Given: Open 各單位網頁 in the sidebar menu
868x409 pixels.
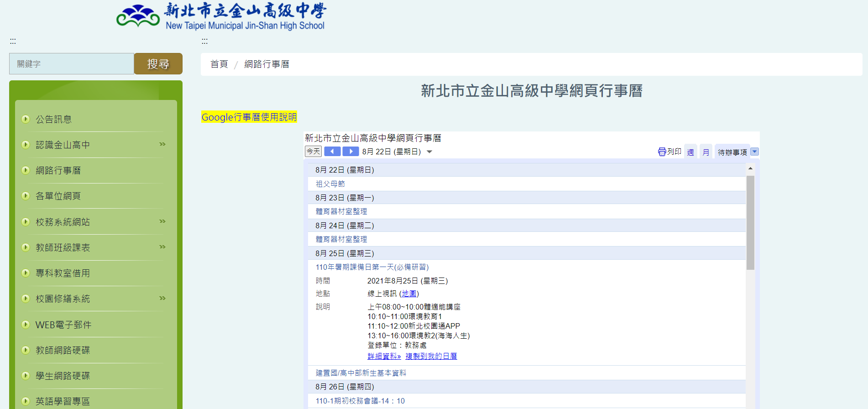Looking at the screenshot, I should [x=58, y=196].
